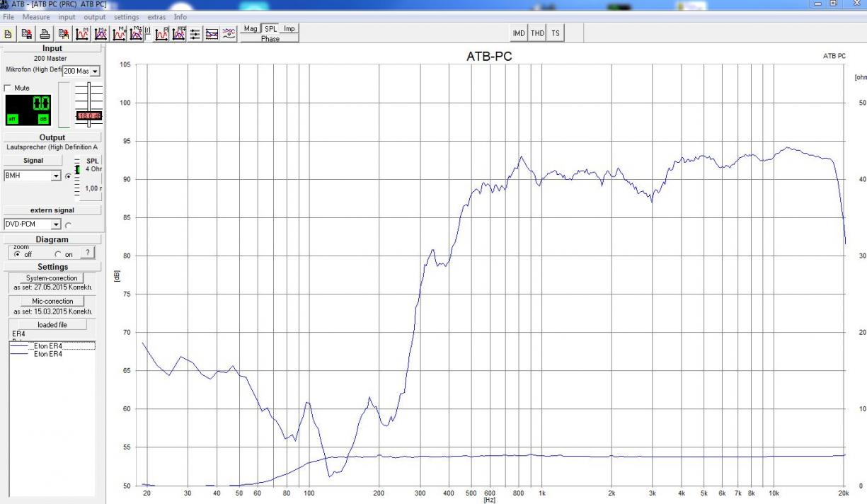Click the Signal button
The width and height of the screenshot is (867, 504).
click(33, 161)
